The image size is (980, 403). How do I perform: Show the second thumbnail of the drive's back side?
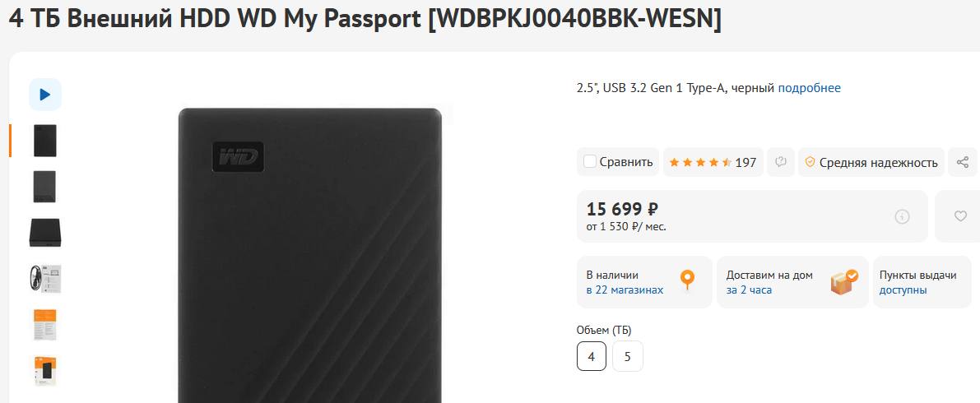45,186
